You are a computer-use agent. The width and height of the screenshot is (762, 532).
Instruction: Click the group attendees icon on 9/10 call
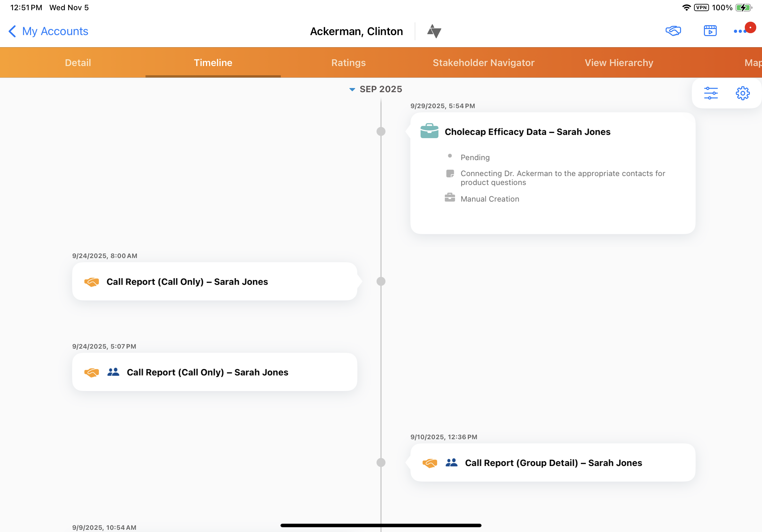451,462
